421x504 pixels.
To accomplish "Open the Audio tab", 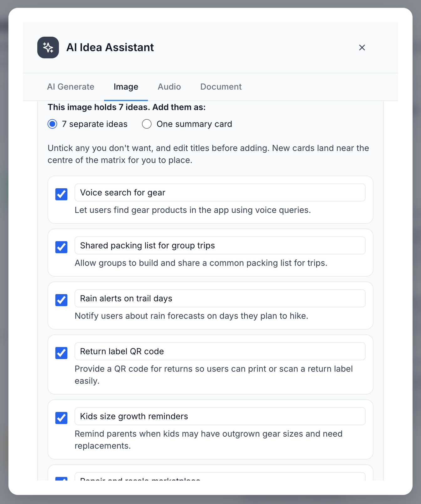I will [x=169, y=87].
